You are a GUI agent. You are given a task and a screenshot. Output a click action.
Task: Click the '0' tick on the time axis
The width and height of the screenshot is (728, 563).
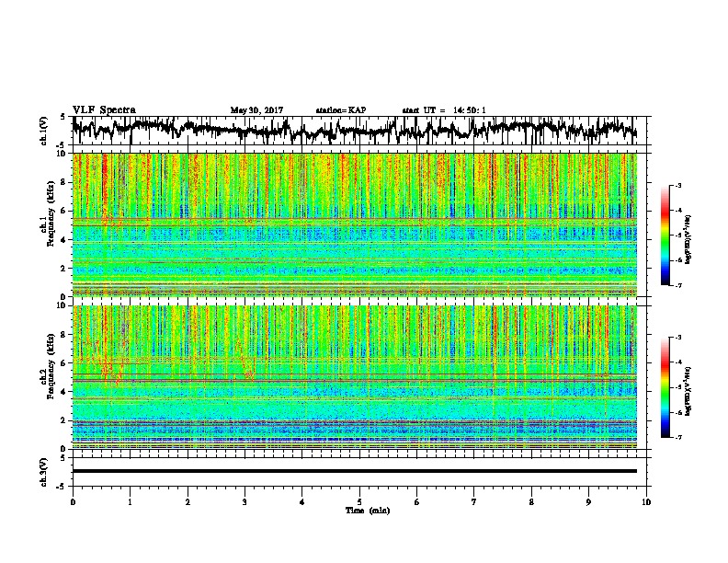(73, 502)
